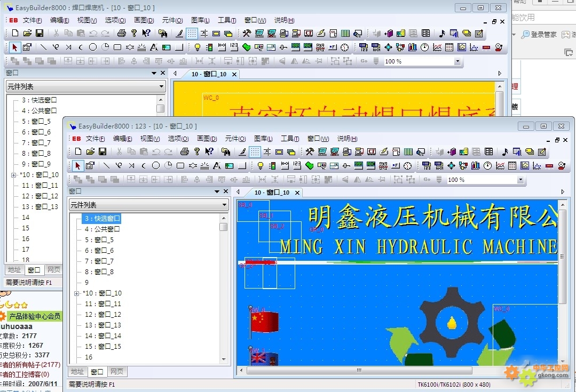Open 作者的所有帖子(2177) link
This screenshot has height=392, width=576.
click(x=30, y=364)
